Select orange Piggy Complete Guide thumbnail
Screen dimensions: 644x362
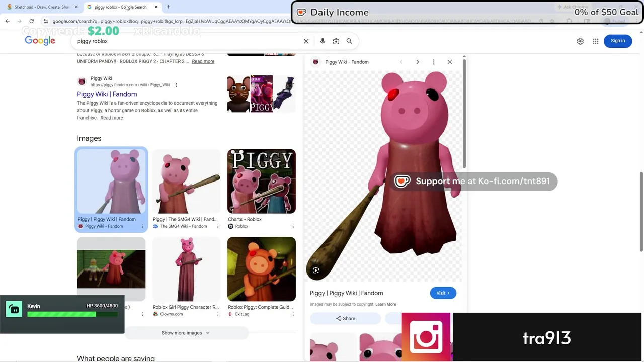click(x=262, y=269)
